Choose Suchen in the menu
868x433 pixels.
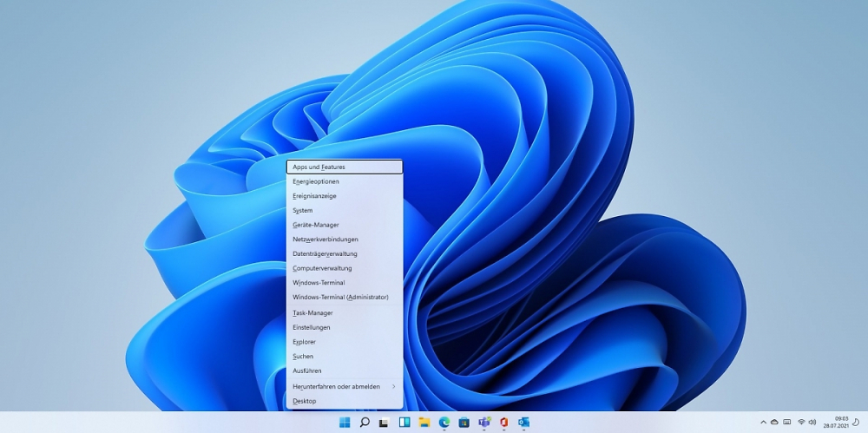[345, 356]
